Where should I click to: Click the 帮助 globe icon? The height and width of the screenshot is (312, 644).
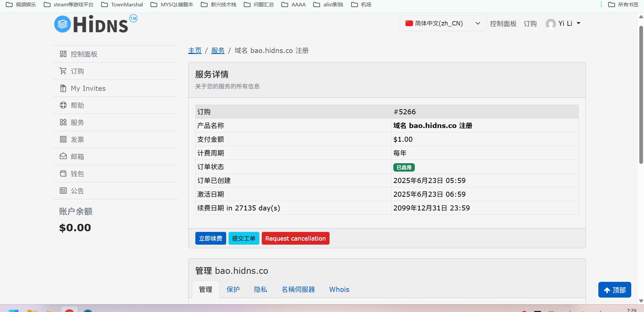coord(63,105)
